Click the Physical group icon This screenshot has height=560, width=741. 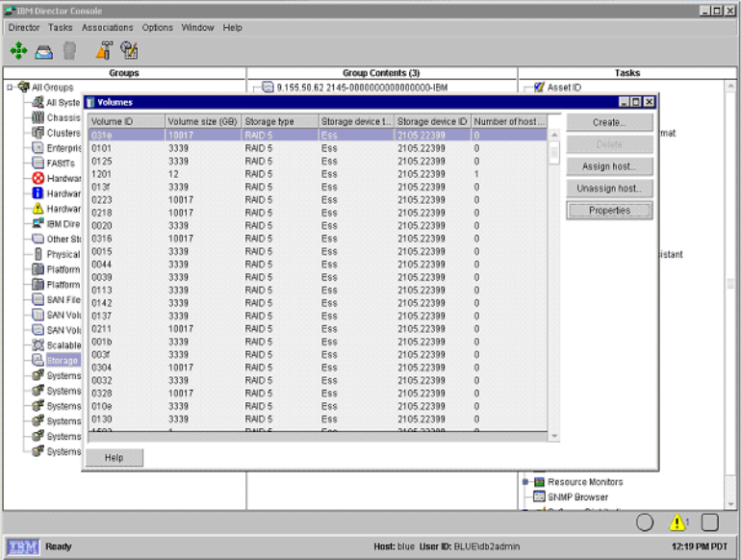38,254
